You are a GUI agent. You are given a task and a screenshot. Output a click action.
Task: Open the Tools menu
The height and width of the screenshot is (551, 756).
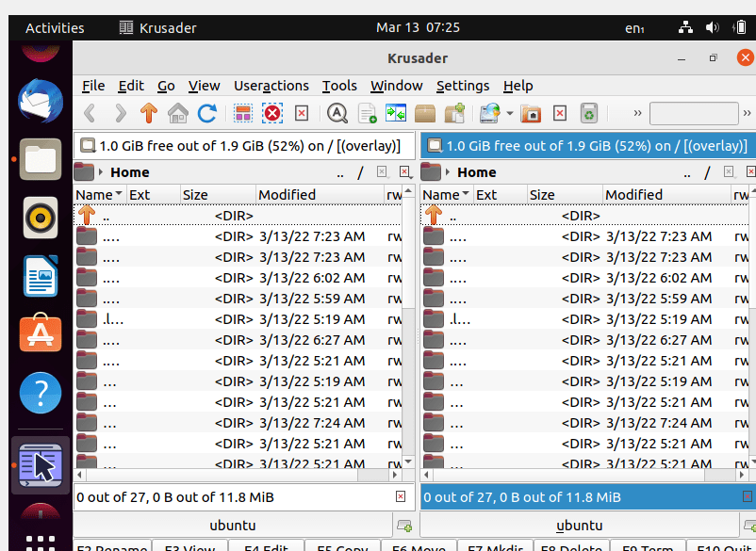click(x=339, y=86)
